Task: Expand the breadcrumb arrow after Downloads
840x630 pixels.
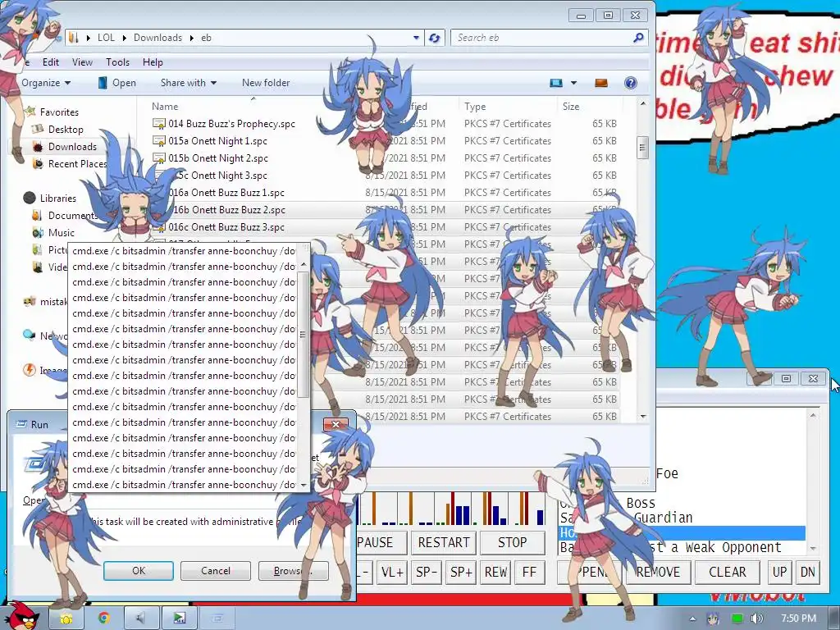Action: tap(191, 38)
